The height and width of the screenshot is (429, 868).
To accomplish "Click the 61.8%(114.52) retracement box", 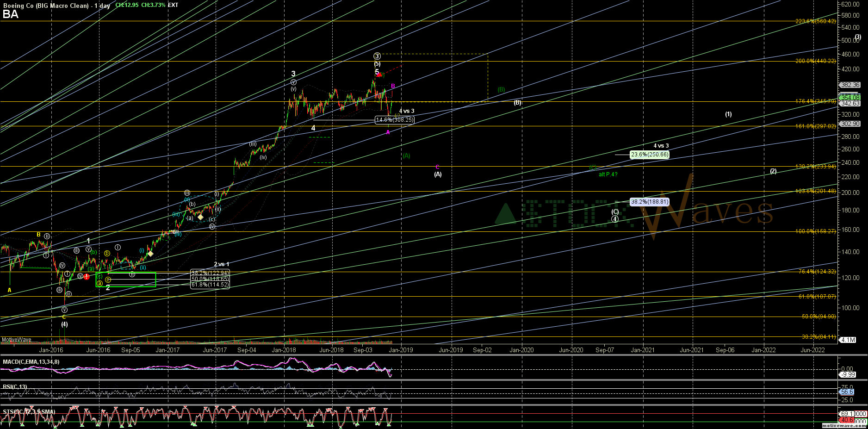I will coord(210,285).
